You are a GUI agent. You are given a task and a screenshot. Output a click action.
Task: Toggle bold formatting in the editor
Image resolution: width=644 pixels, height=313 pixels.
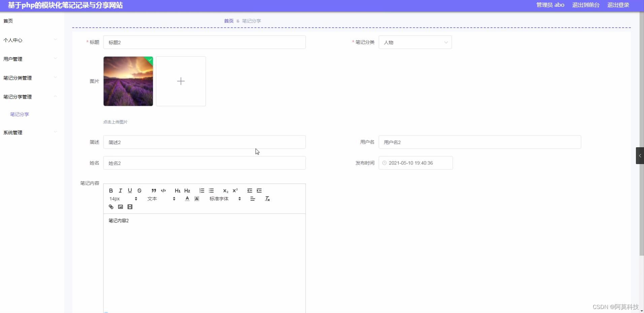pyautogui.click(x=110, y=190)
